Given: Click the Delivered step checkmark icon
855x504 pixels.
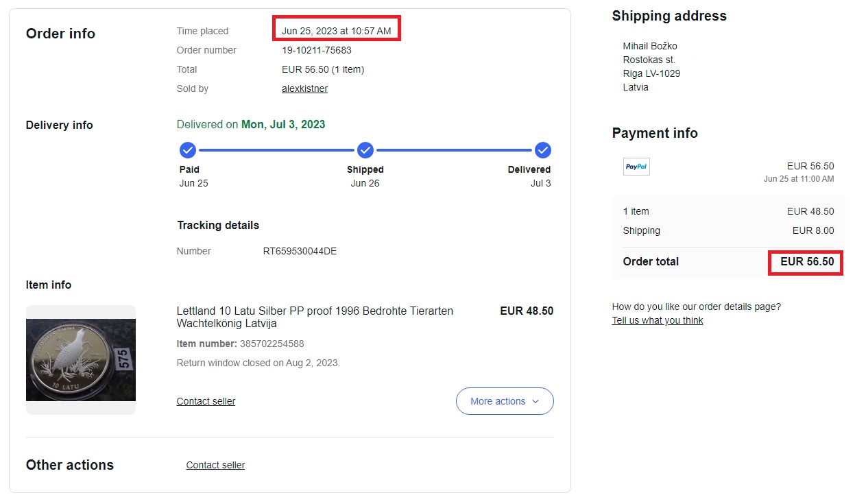Looking at the screenshot, I should tap(543, 150).
